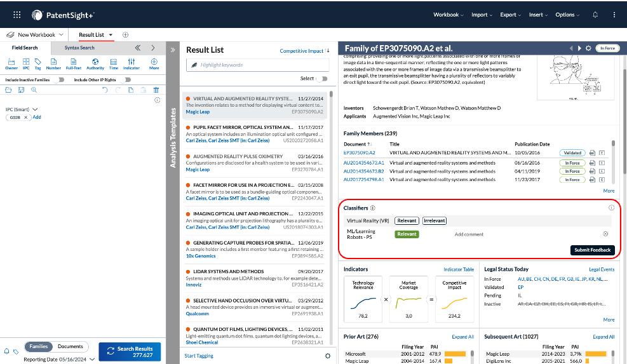
Task: Toggle ML/Learning Robots Relevant tag
Action: [407, 234]
